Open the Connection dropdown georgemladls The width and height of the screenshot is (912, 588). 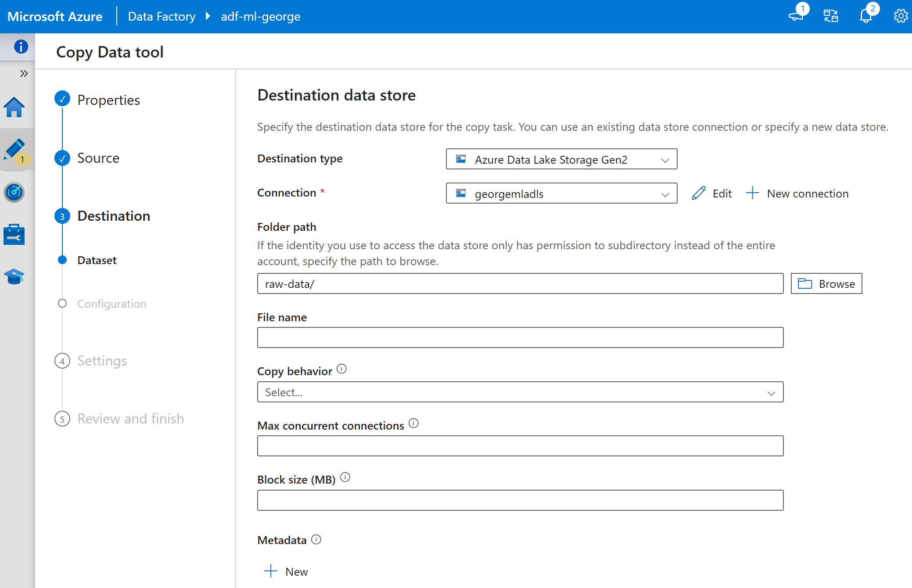click(x=561, y=194)
